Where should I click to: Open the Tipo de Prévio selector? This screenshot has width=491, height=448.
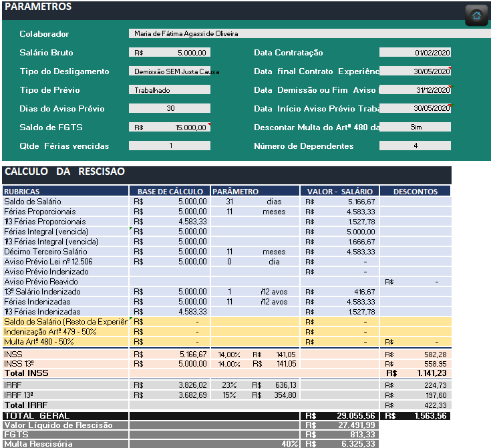pos(170,89)
